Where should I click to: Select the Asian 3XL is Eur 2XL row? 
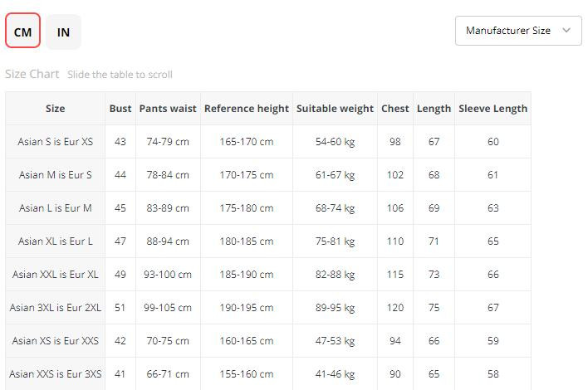56,308
